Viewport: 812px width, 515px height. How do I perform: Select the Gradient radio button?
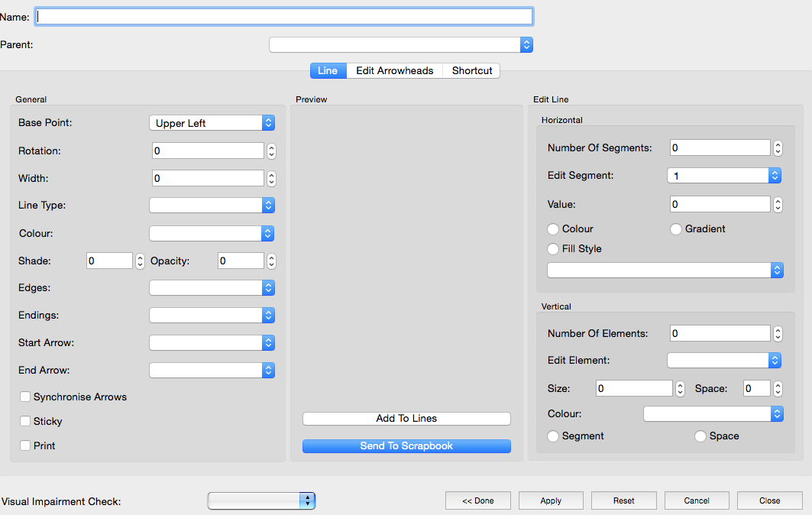pos(676,229)
